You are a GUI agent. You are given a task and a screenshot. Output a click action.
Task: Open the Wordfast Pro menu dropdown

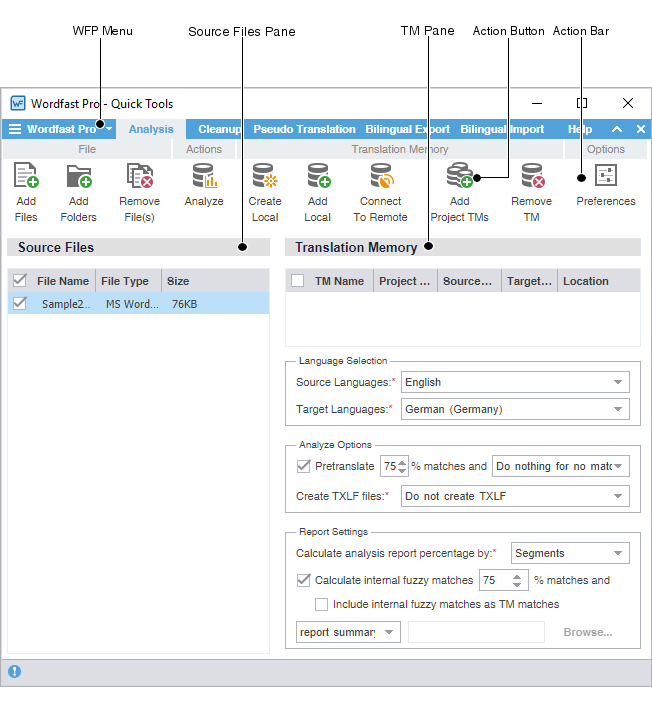(59, 129)
